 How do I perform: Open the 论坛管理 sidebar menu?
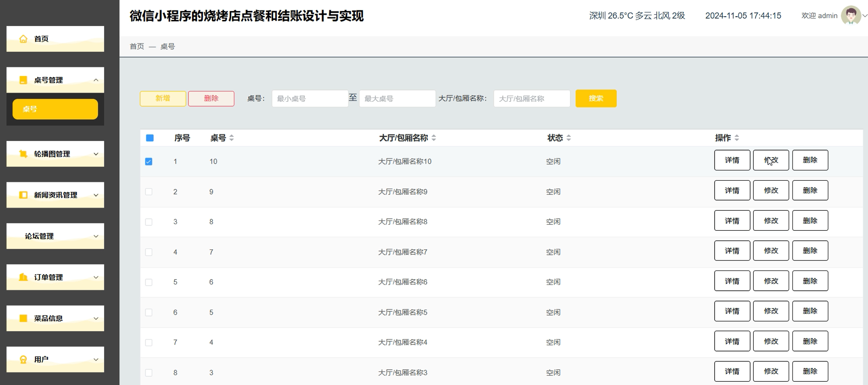pyautogui.click(x=55, y=236)
